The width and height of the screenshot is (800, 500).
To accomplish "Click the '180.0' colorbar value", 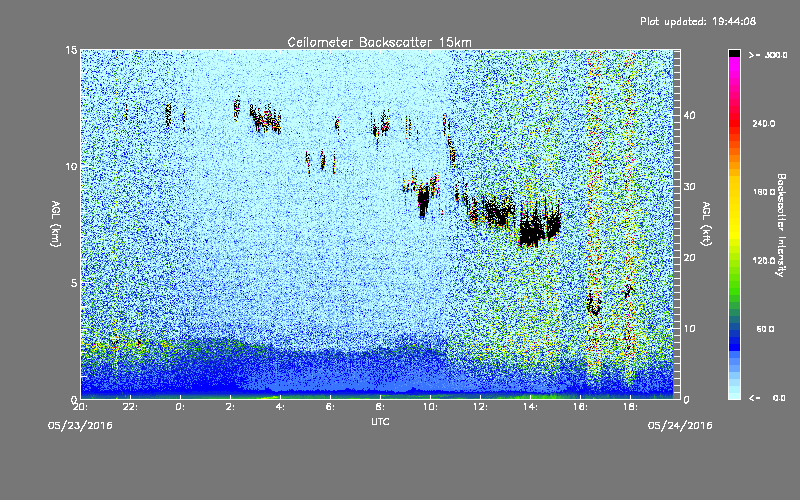I will [x=764, y=192].
